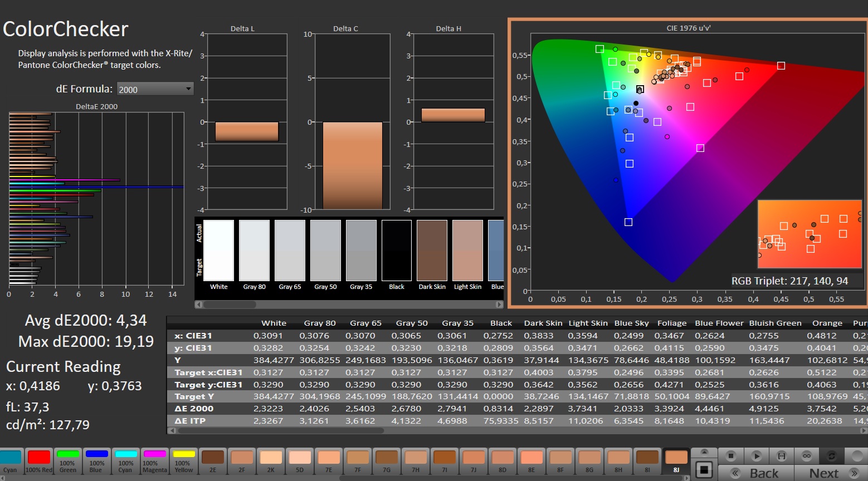Click the double right chevron beside Next
This screenshot has height=481, width=868.
854,473
